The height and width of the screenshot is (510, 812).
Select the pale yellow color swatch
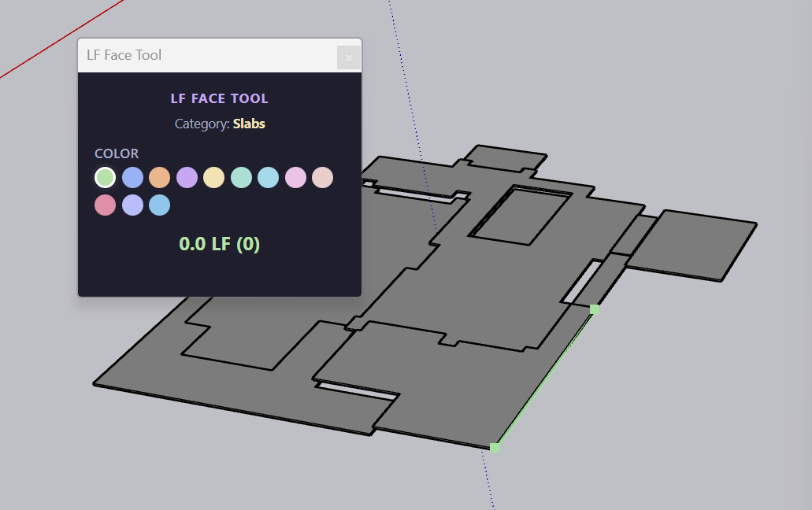coord(213,177)
